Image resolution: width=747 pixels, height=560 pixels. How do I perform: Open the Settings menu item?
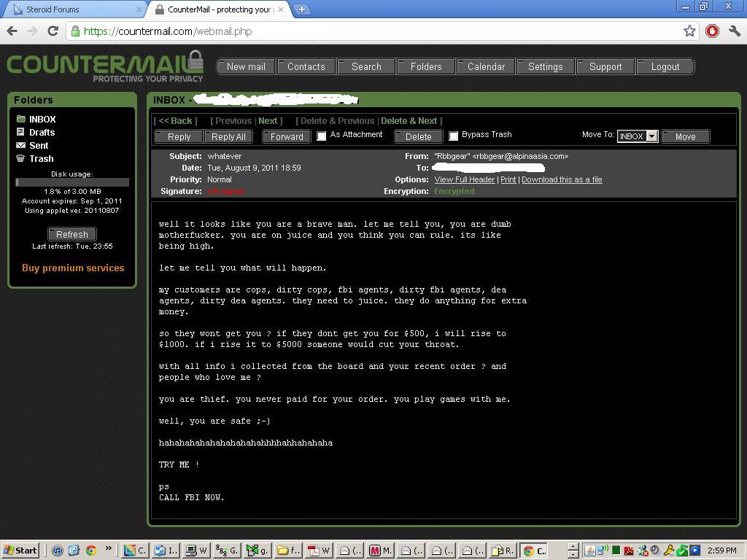545,66
